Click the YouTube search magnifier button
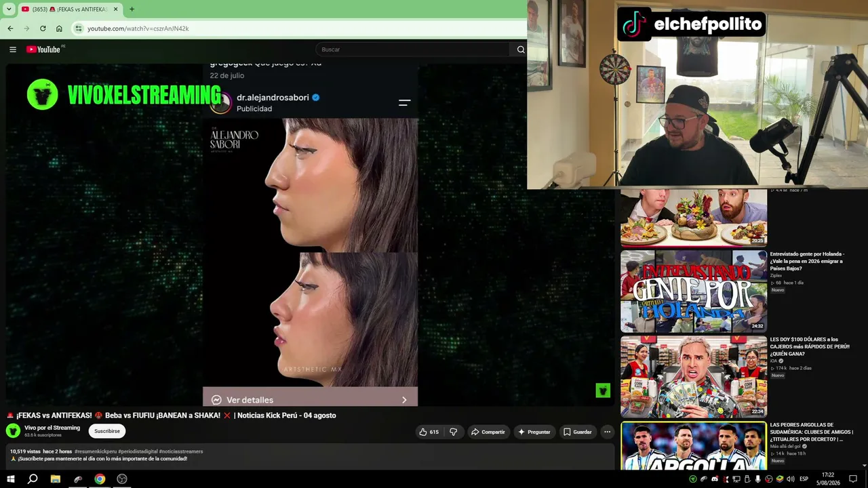 [521, 49]
